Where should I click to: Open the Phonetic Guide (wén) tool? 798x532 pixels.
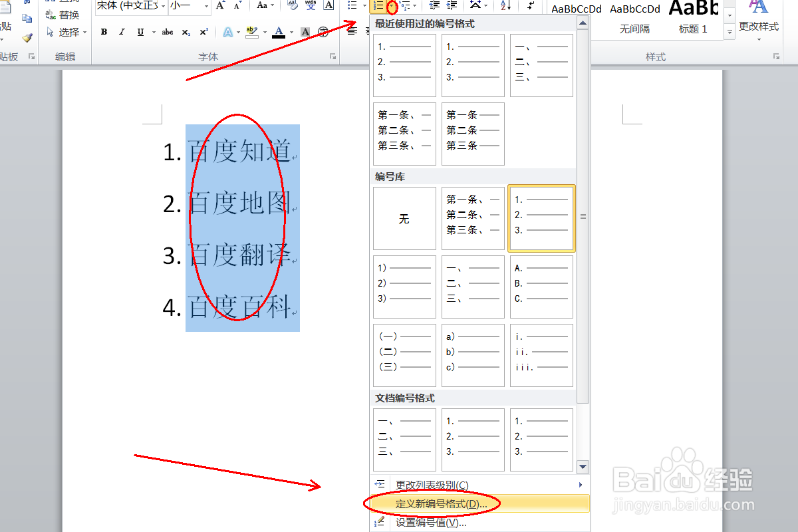[311, 5]
